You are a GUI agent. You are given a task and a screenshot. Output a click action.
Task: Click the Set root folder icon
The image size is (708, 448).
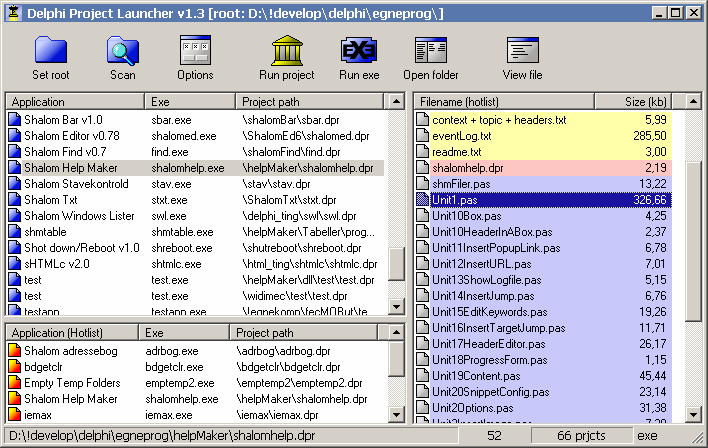click(x=51, y=50)
